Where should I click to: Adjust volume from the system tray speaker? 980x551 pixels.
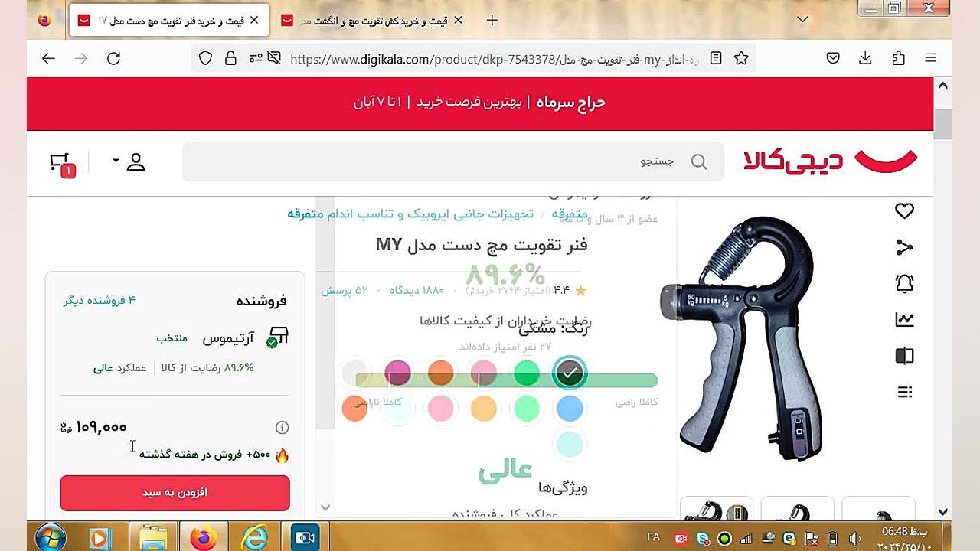coord(854,539)
